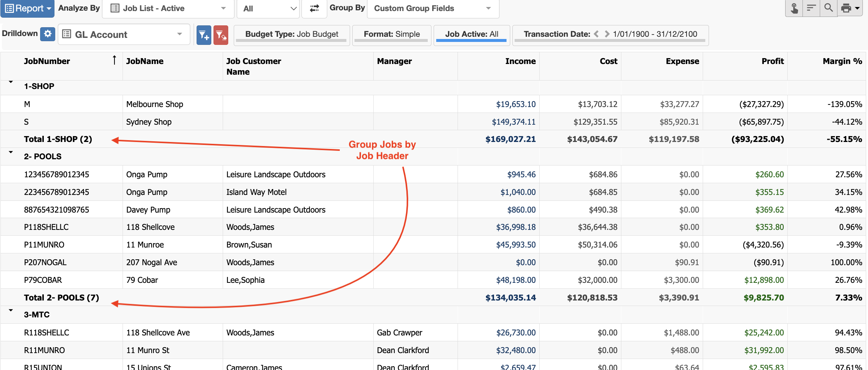
Task: Click the red clear filter funnel icon
Action: pos(221,35)
